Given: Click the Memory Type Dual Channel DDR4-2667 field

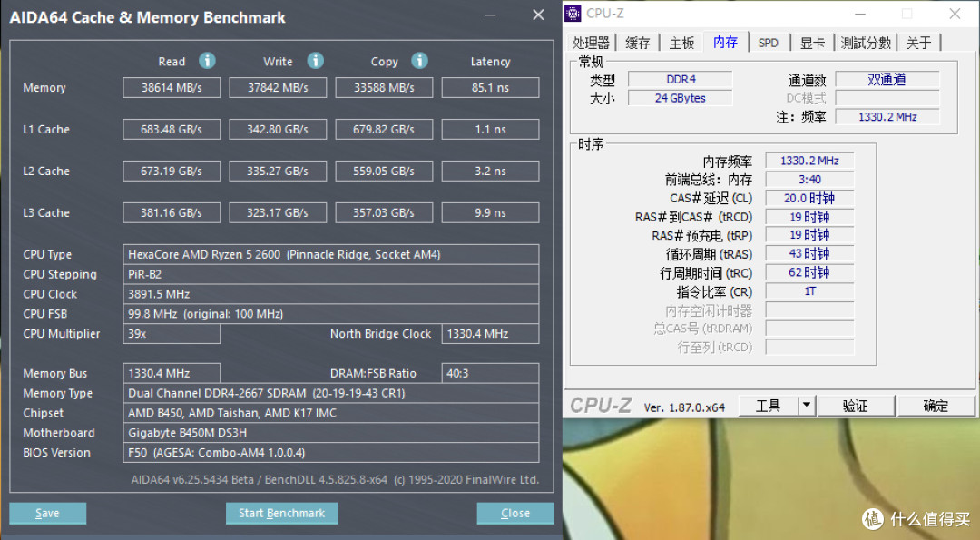Looking at the screenshot, I should (x=330, y=393).
